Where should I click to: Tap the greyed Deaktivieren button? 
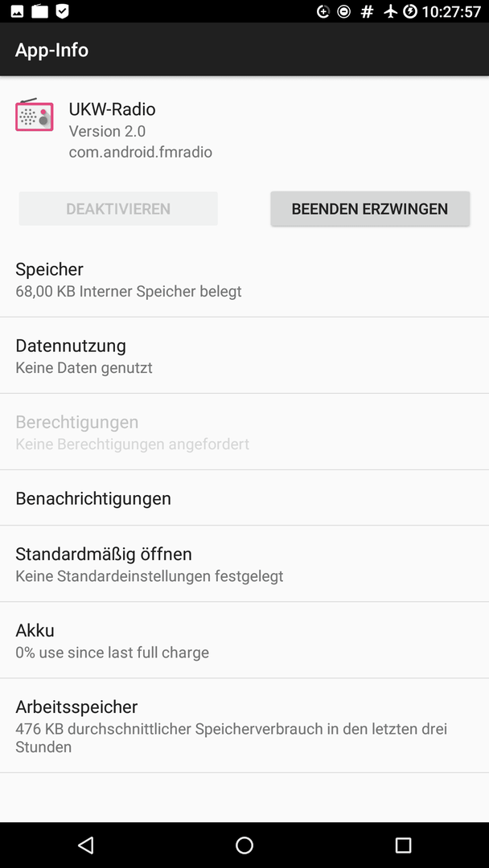[118, 209]
